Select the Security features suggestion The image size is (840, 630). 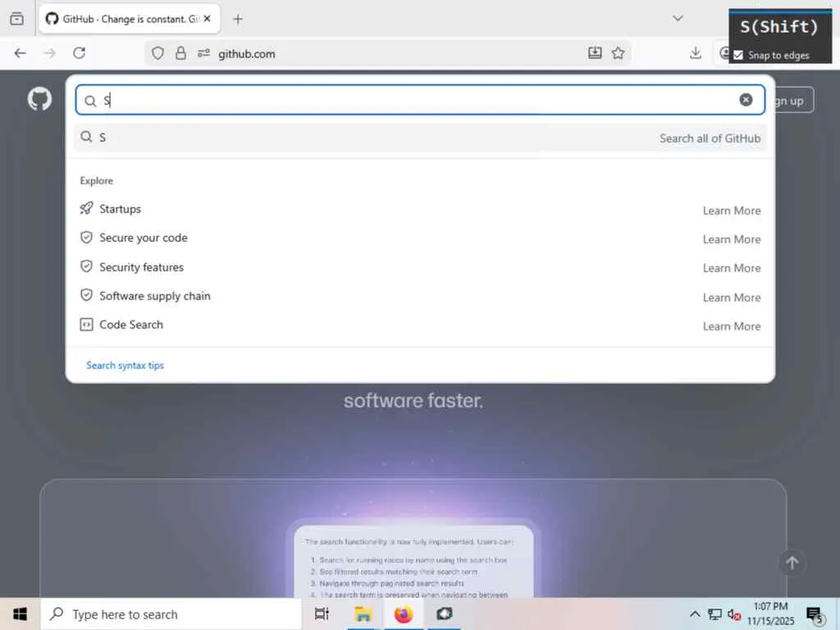click(x=421, y=267)
